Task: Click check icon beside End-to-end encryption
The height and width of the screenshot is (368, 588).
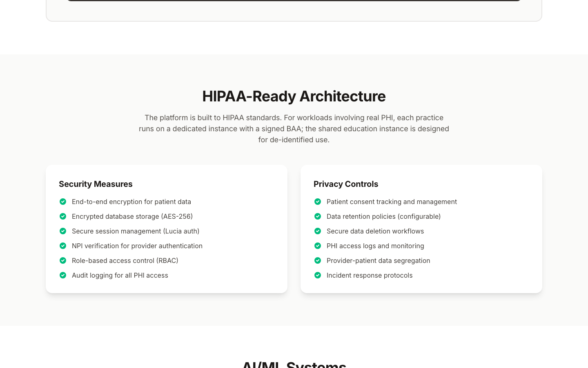Action: [x=63, y=202]
